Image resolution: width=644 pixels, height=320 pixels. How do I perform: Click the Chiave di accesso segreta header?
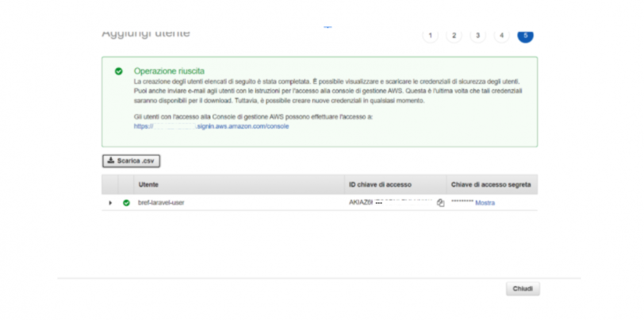coord(490,184)
